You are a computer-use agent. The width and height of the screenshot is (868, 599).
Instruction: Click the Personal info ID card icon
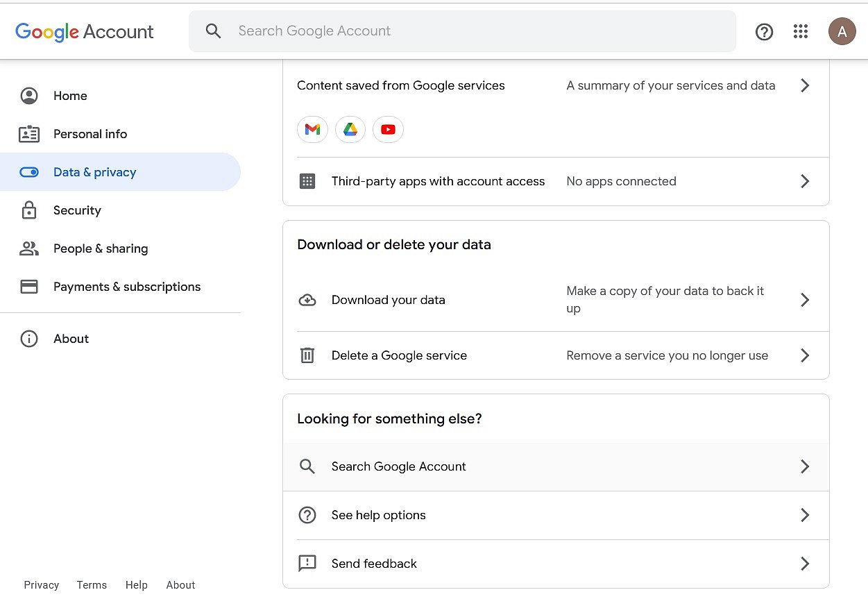tap(29, 134)
